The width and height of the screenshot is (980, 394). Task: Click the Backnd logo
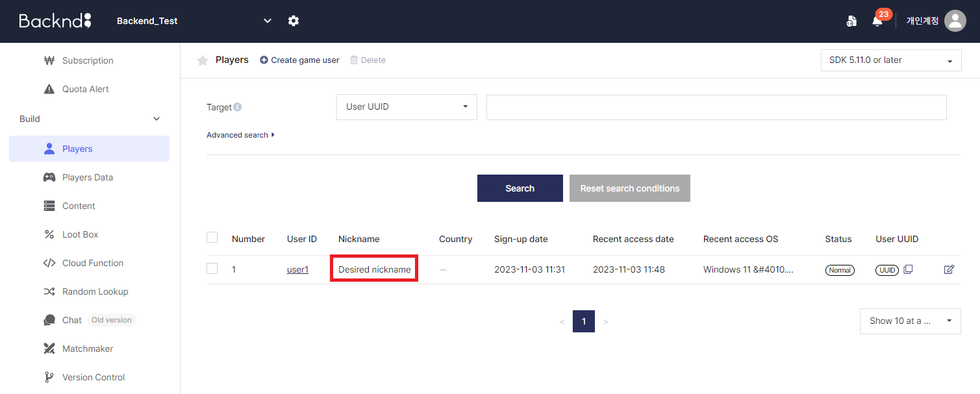point(55,21)
